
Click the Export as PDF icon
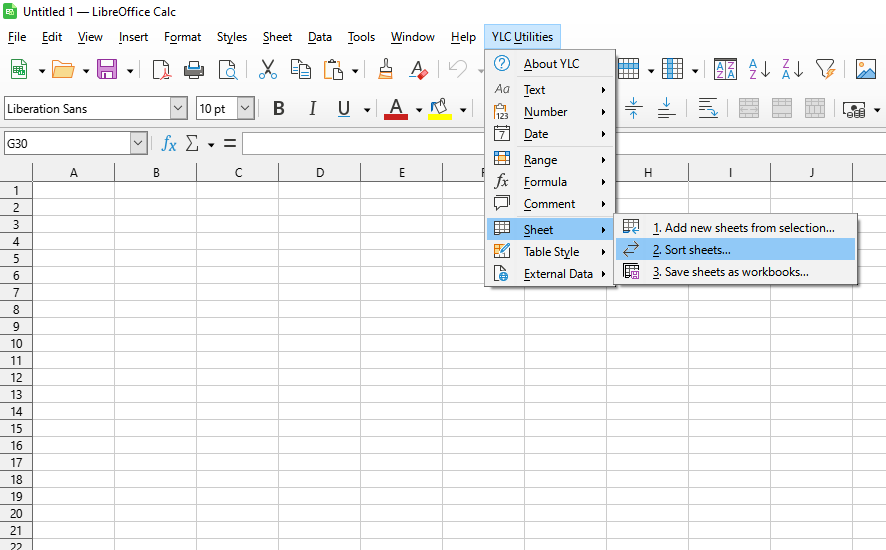coord(161,69)
